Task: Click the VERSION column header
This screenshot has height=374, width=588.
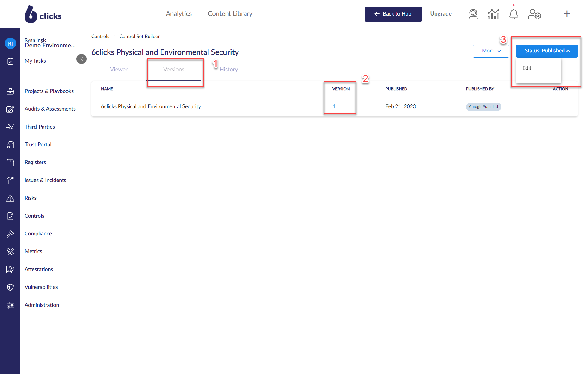Action: click(341, 89)
